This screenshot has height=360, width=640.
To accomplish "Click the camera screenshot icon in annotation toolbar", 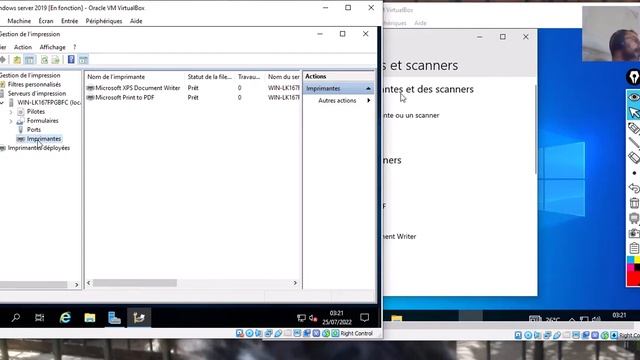I will pyautogui.click(x=634, y=233).
